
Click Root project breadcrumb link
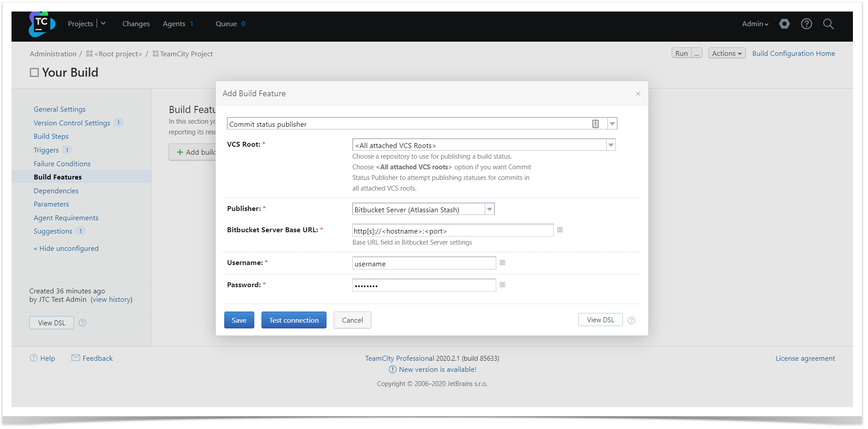(x=118, y=54)
